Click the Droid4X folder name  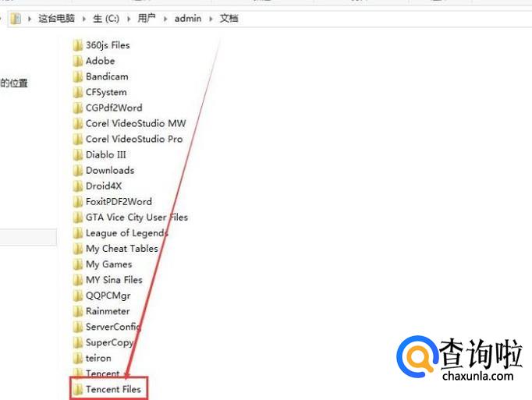click(x=104, y=186)
